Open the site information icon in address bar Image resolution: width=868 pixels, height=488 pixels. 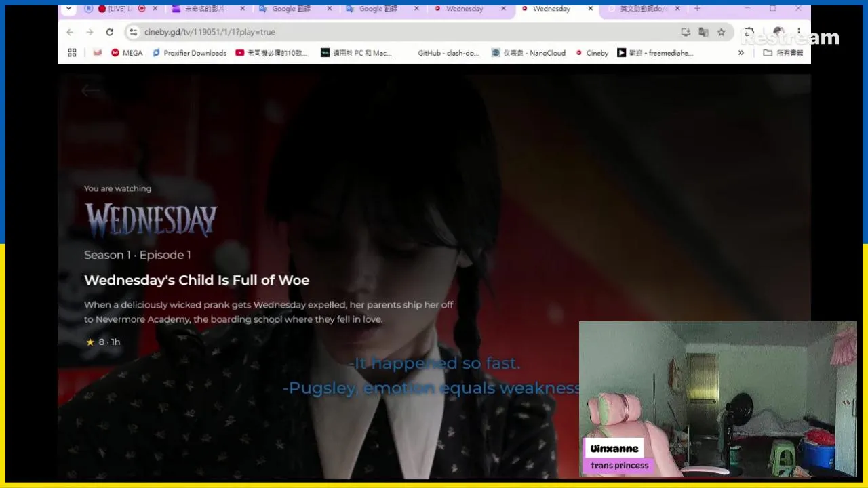click(134, 32)
